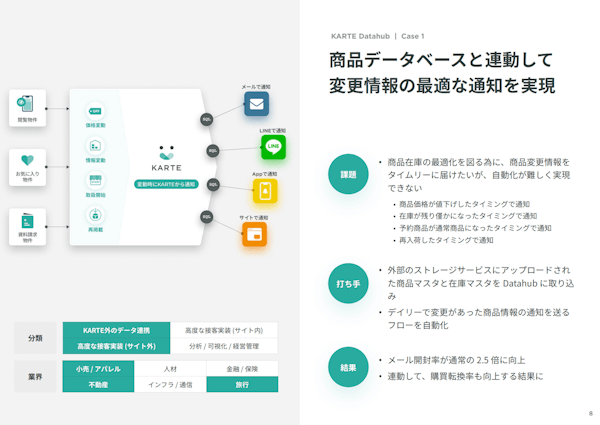Click the yellow App notification icon
This screenshot has height=425, width=600.
tap(265, 191)
